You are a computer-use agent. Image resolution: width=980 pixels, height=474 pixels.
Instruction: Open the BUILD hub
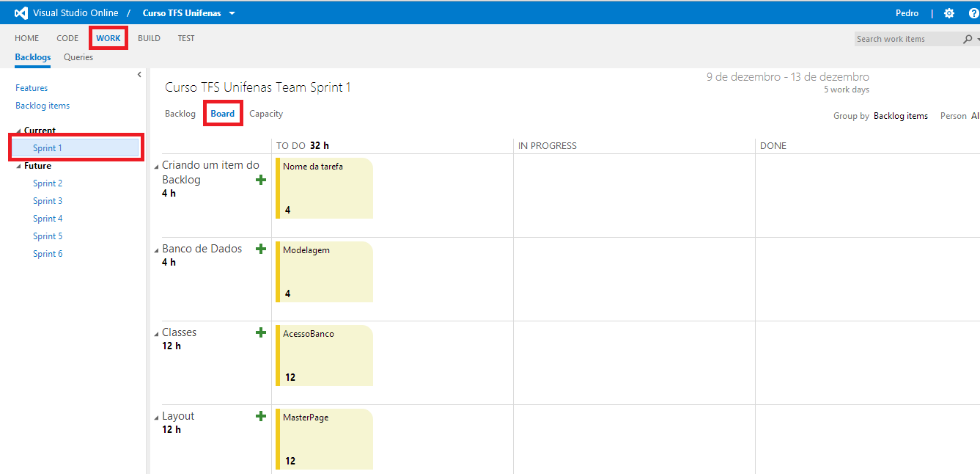click(149, 38)
